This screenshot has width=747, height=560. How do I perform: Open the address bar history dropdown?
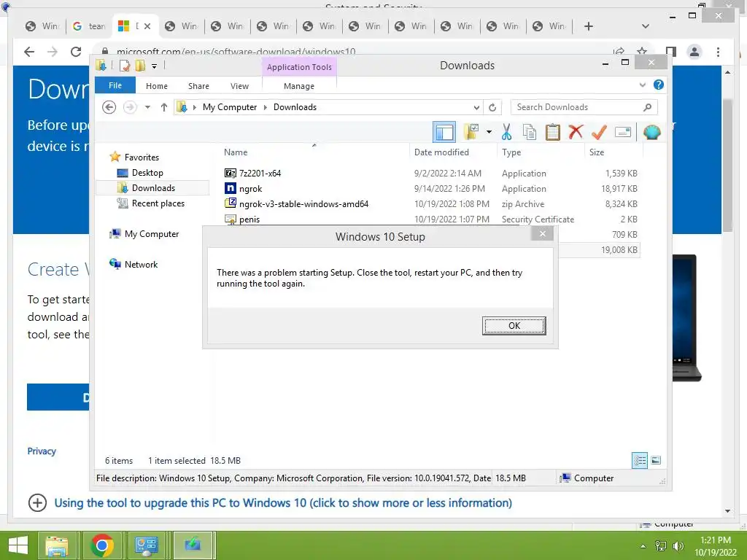point(476,107)
